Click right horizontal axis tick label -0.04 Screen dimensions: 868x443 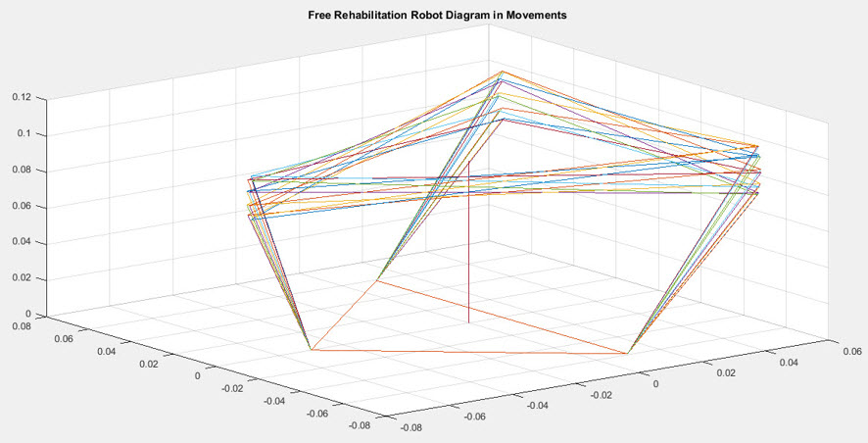click(538, 406)
